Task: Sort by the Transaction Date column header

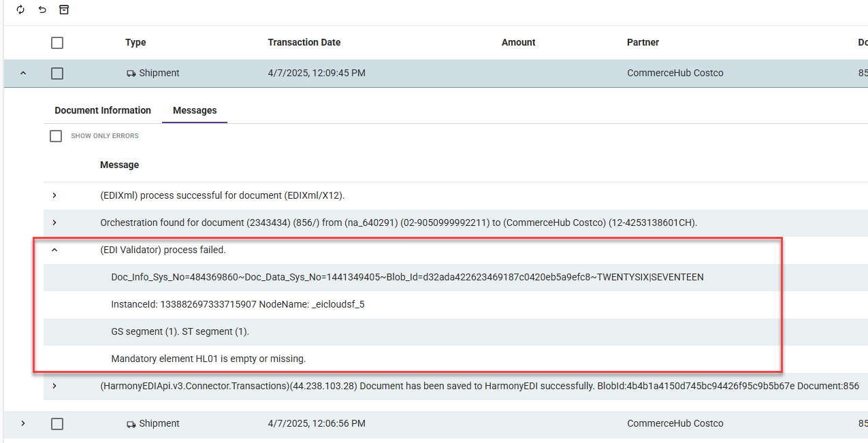Action: click(x=304, y=42)
